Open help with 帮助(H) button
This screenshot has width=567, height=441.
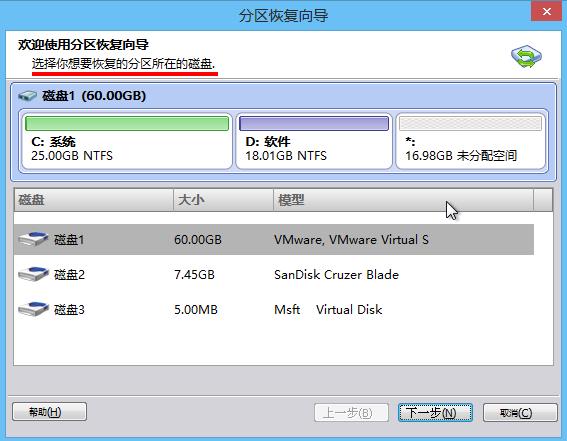(50, 412)
